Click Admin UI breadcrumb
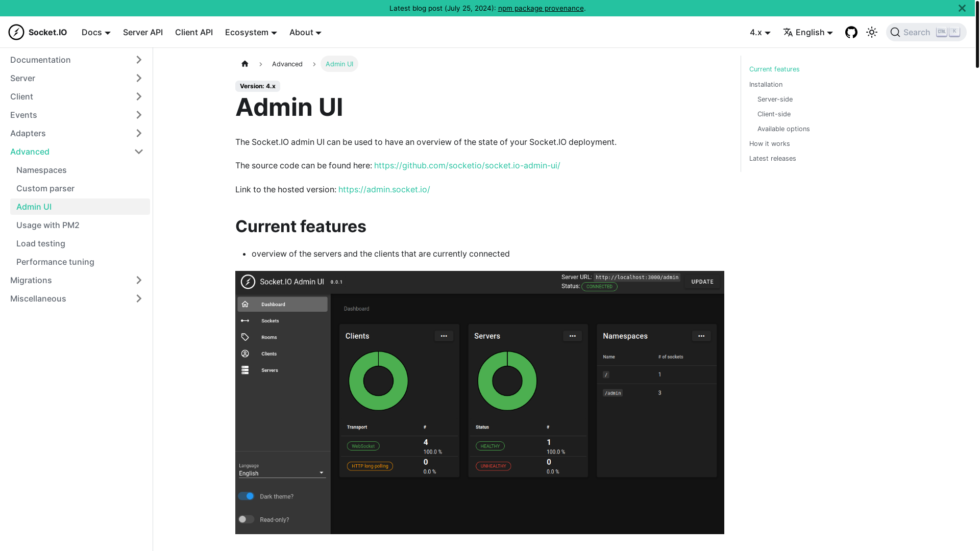Screen dimensions: 980x551 [339, 64]
